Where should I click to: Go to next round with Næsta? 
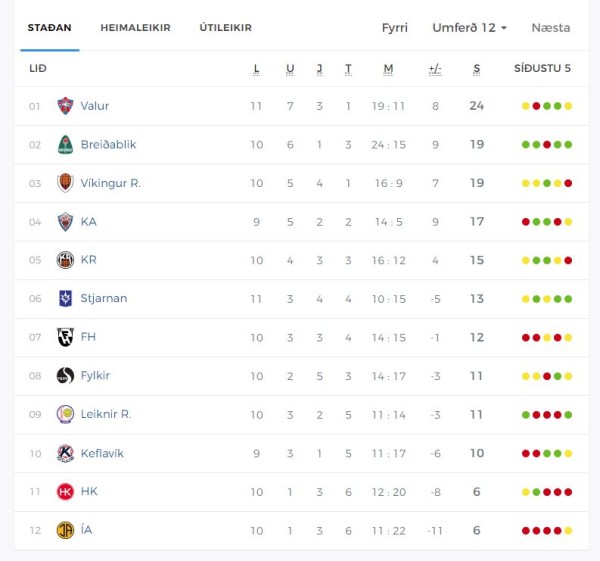point(551,28)
